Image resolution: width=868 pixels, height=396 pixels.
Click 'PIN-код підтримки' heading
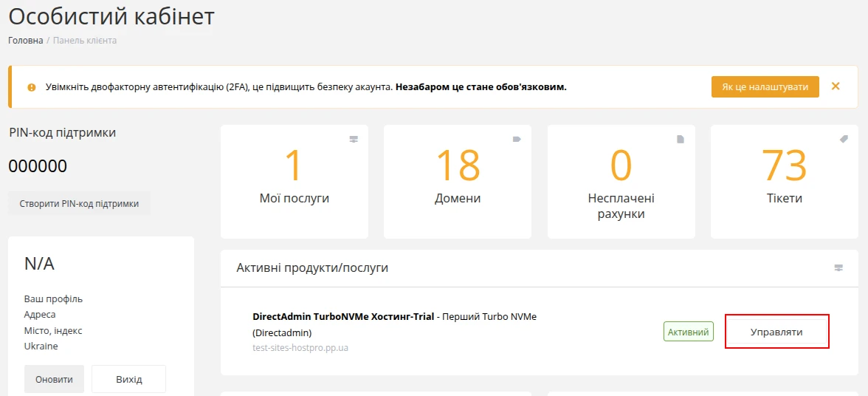pyautogui.click(x=63, y=133)
